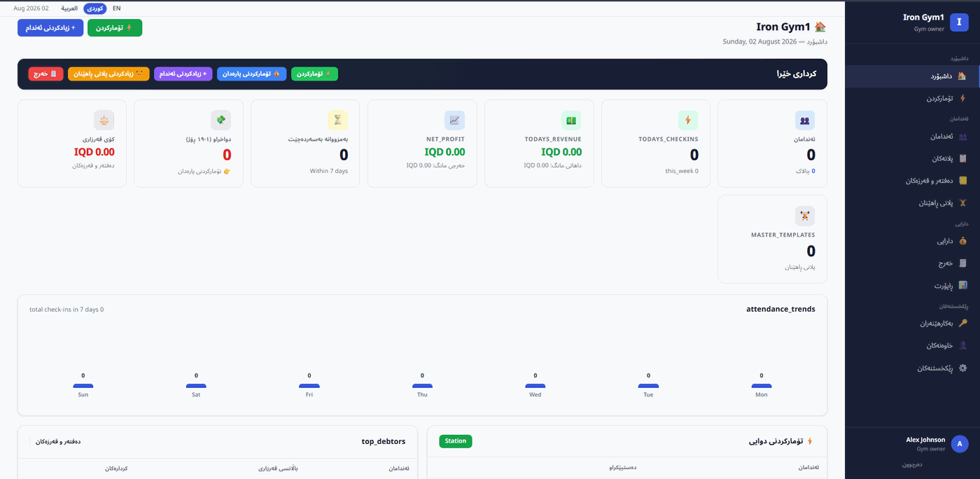This screenshot has width=980, height=479.
Task: Open sidebar خەرج expenses item
Action: click(x=912, y=263)
